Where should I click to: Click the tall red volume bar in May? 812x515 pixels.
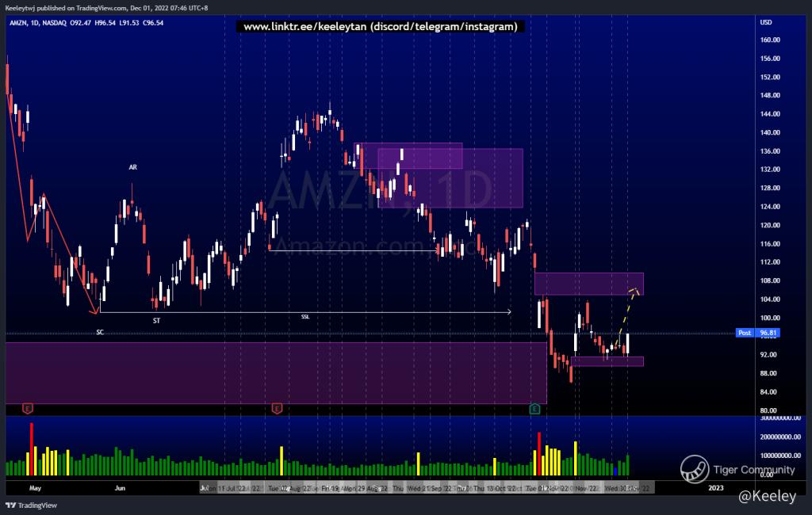coord(31,448)
